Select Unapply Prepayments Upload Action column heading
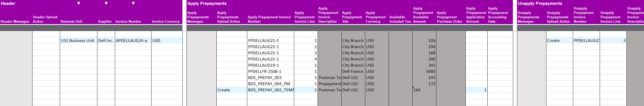Viewport: 644px width, 106px height. (558, 17)
